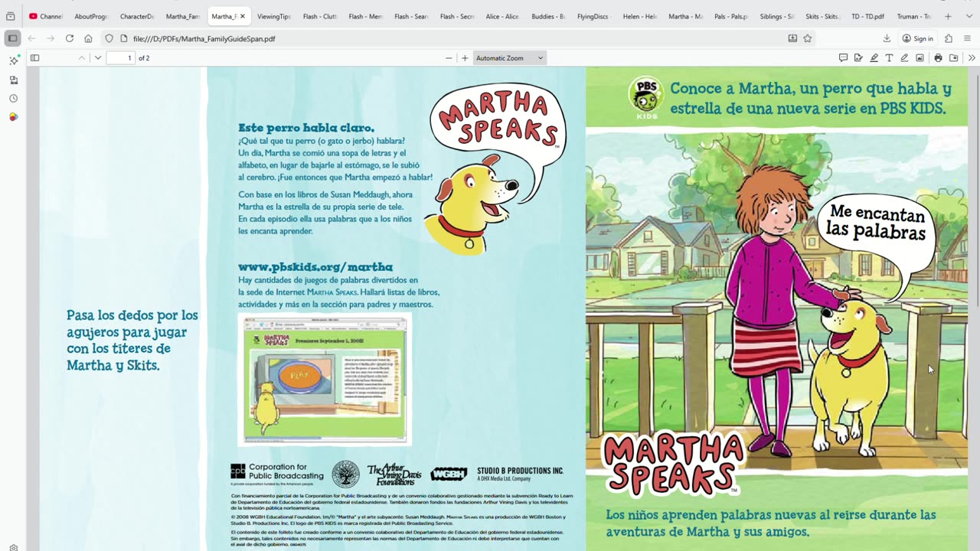This screenshot has height=551, width=980.
Task: Open the Automatic Zoom dropdown
Action: coord(509,58)
